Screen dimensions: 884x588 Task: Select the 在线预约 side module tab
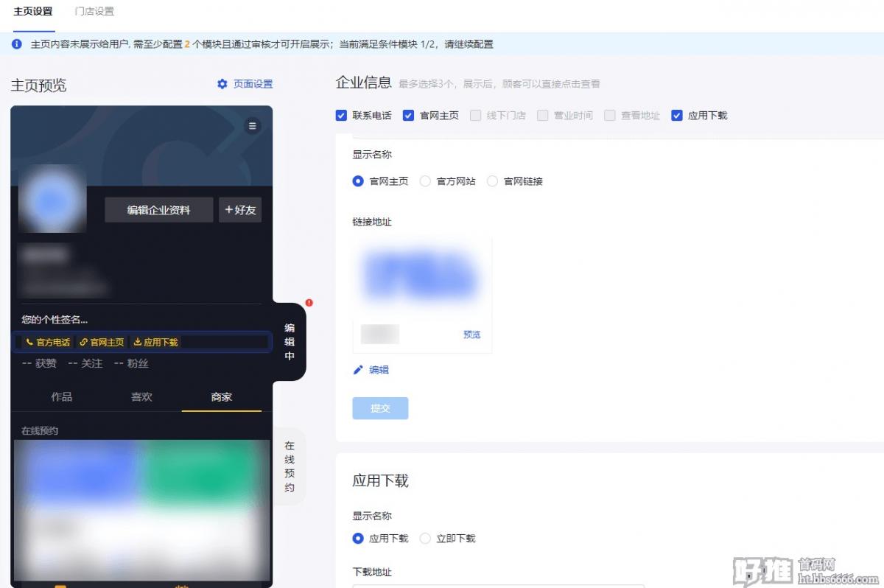click(290, 466)
